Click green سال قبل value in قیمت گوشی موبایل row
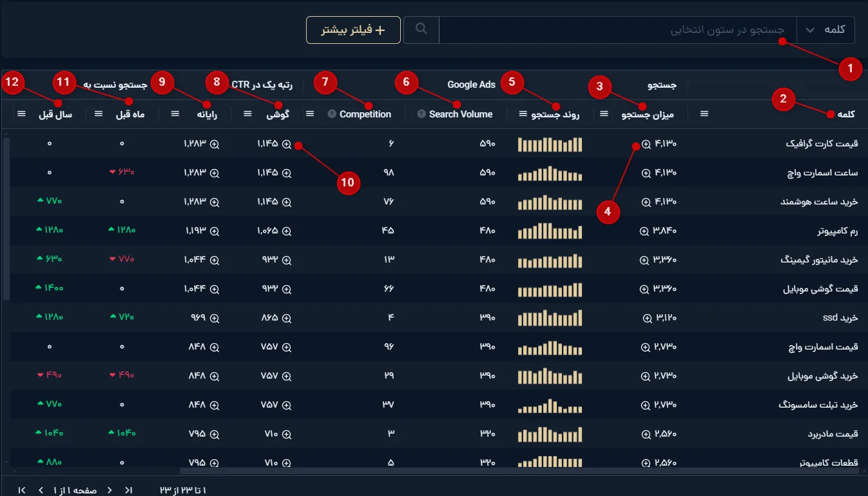 pos(50,289)
